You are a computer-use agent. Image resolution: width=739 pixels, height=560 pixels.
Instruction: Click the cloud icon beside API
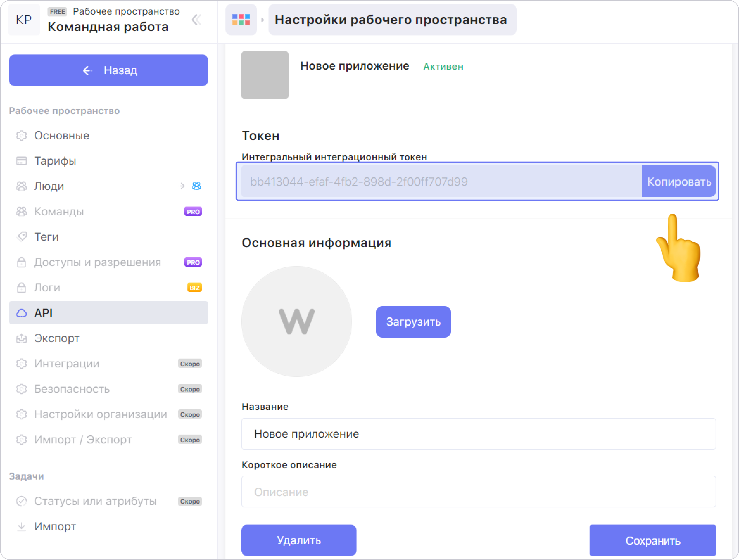[x=22, y=313]
